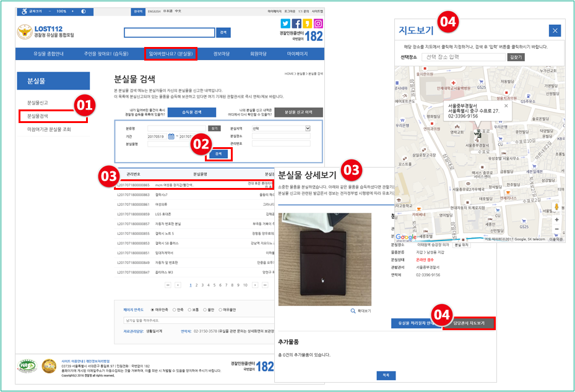Open the result row LG5 휴대폰
575x392 pixels.
(195, 214)
